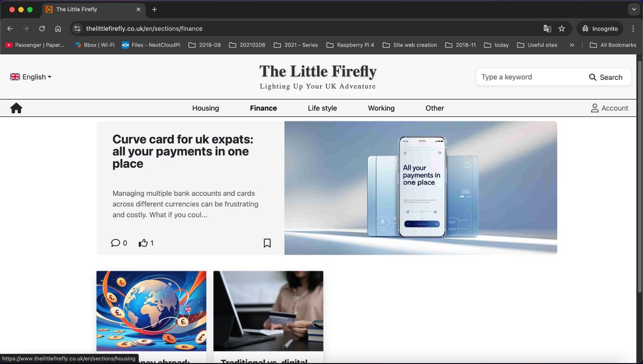Viewport: 643px width, 364px height.
Task: Open the Working section
Action: (x=381, y=108)
